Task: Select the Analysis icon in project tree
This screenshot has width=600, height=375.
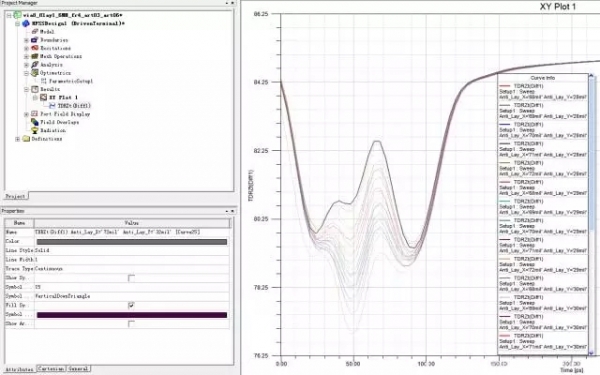Action: click(x=35, y=65)
